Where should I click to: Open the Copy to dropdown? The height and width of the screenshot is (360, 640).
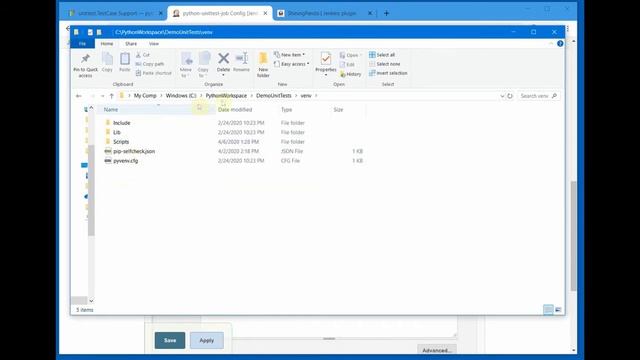point(204,65)
